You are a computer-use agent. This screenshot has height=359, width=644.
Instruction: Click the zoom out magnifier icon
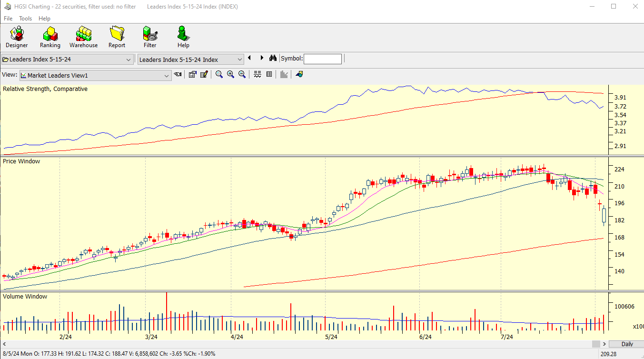click(242, 74)
